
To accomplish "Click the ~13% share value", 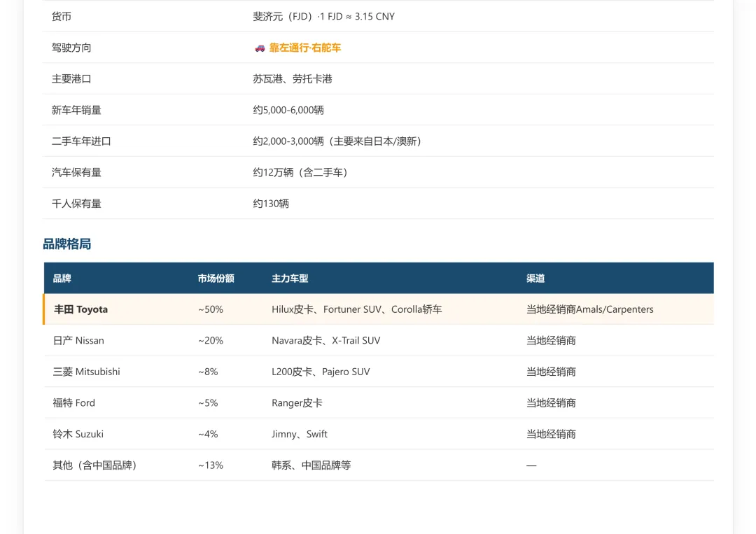I will pyautogui.click(x=211, y=465).
